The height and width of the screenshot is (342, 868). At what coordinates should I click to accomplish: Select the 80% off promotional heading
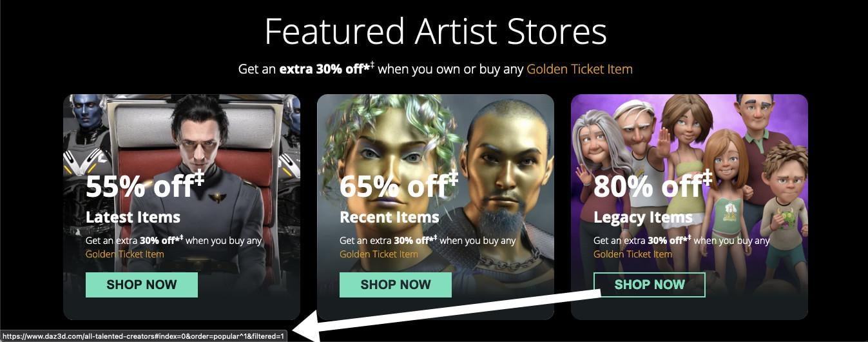tap(653, 186)
